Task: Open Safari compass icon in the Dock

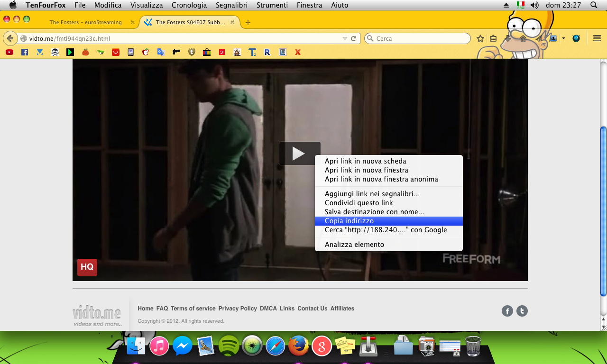Action: [x=275, y=346]
